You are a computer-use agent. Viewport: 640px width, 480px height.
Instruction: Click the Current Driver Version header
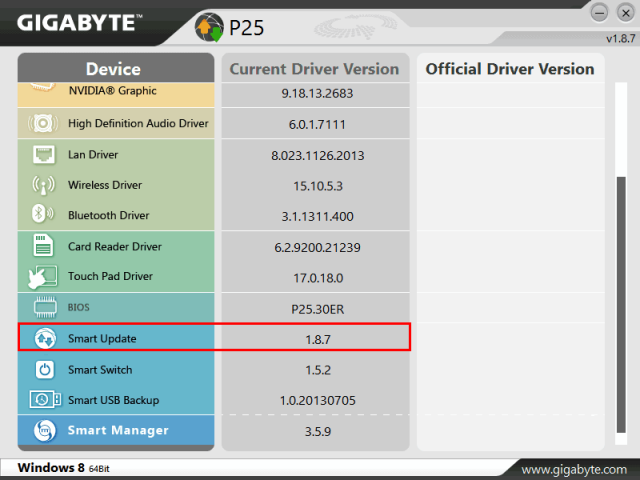[x=315, y=69]
